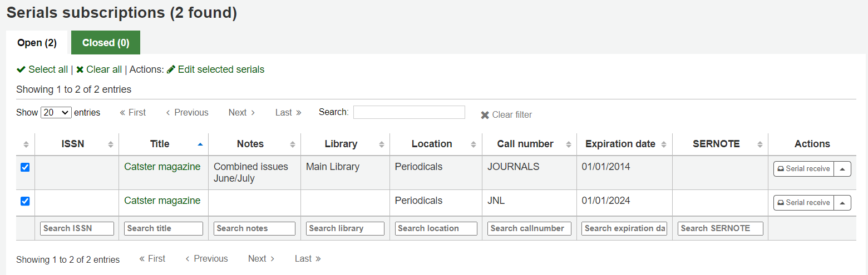Click the Search title filter field
This screenshot has height=275, width=868.
(x=164, y=228)
